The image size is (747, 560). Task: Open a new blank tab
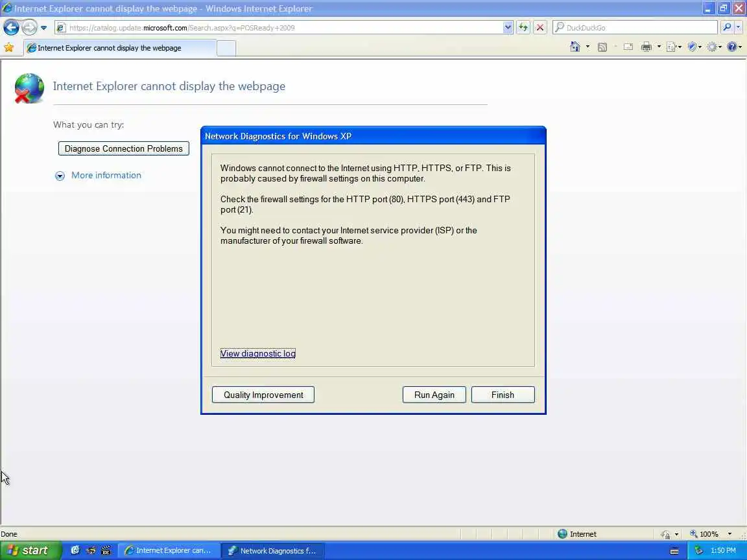click(226, 48)
